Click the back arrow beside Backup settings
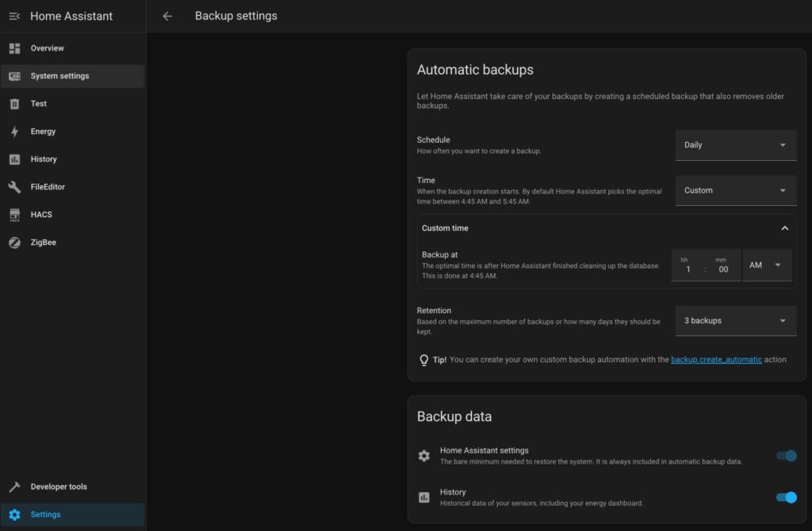812x531 pixels. [167, 16]
